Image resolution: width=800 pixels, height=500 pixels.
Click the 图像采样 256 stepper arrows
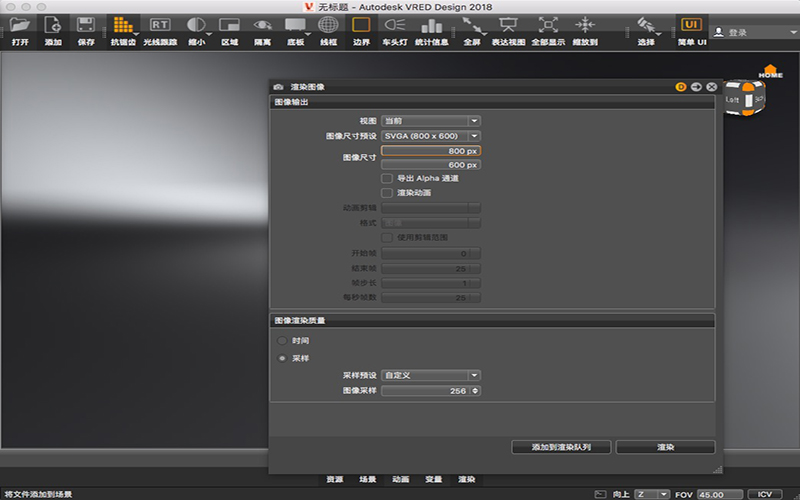(475, 391)
